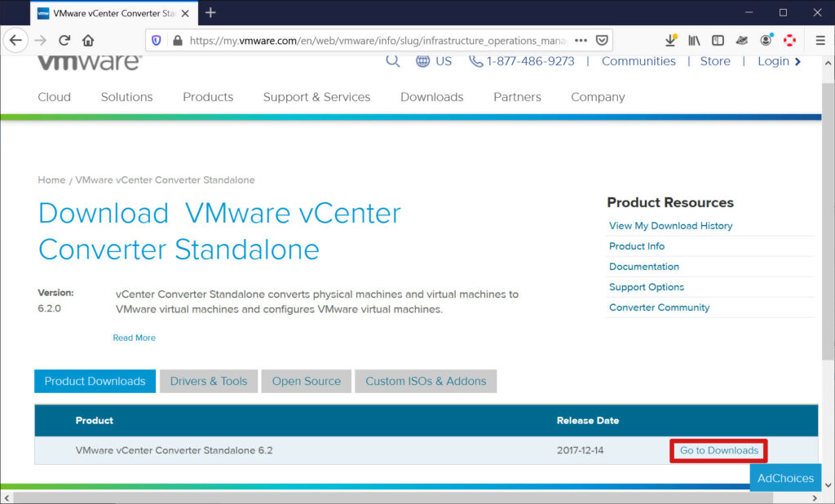Click the red lifebuoy extension icon
The image size is (835, 504).
coord(789,41)
